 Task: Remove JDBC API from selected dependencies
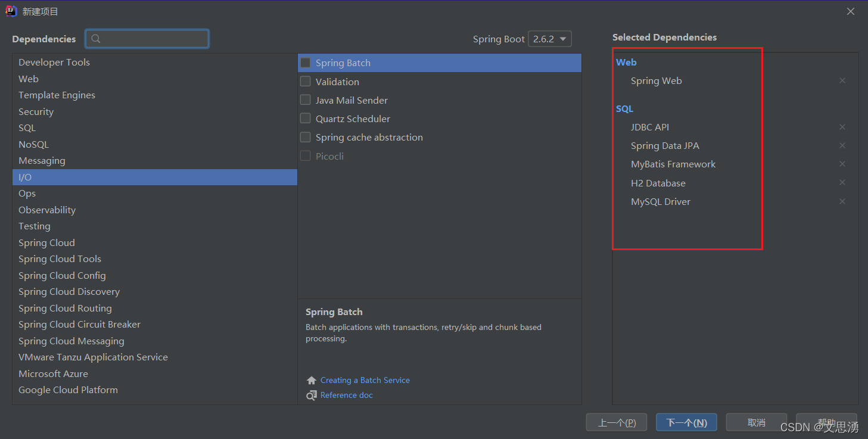[842, 127]
